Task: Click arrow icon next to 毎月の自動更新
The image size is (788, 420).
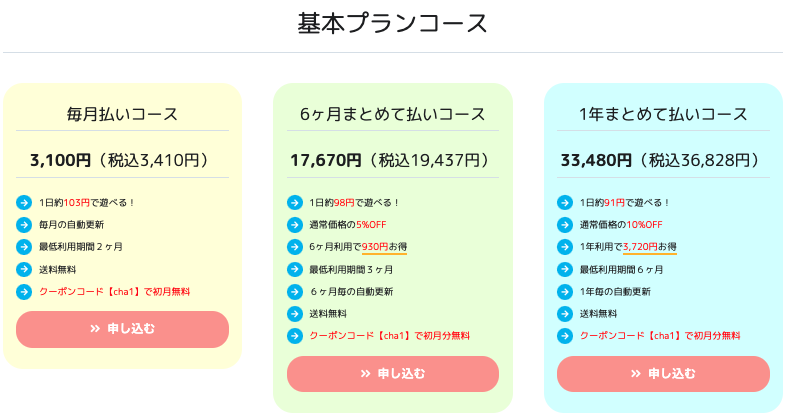Action: [x=24, y=225]
